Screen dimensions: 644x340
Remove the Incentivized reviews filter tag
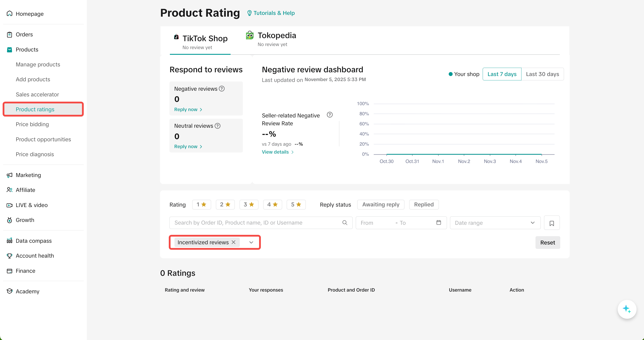(x=233, y=242)
